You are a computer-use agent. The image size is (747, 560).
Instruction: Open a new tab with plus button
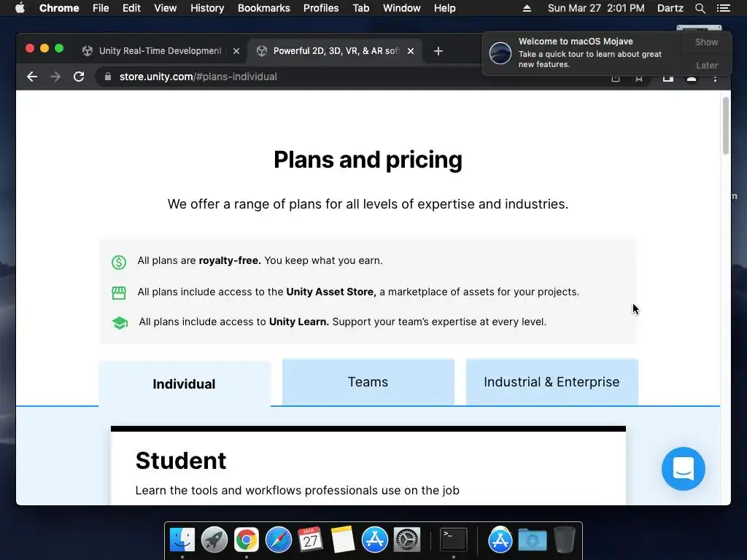[438, 51]
